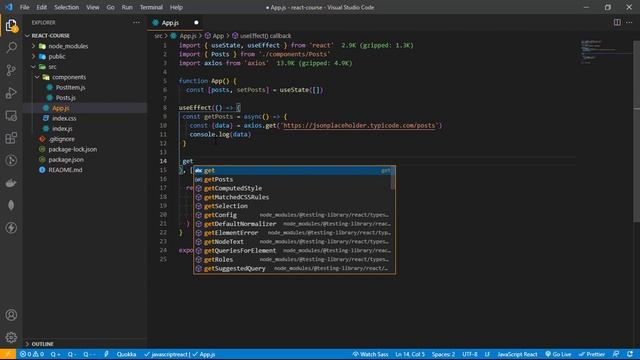Click Prettier in status bar
Image resolution: width=640 pixels, height=360 pixels.
[592, 354]
